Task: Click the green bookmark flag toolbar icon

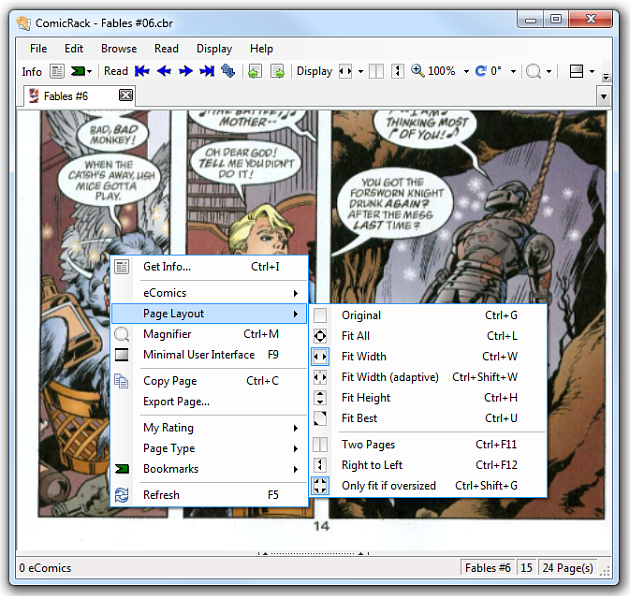Action: 78,72
